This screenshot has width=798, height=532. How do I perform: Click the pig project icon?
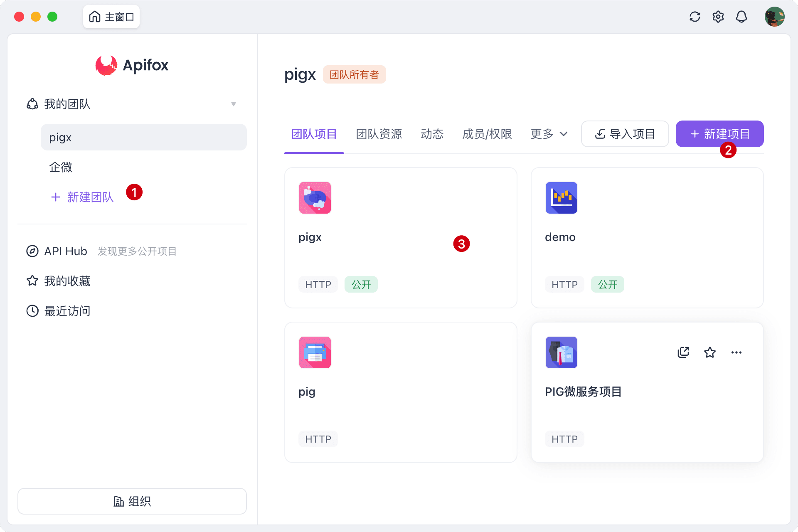coord(315,352)
